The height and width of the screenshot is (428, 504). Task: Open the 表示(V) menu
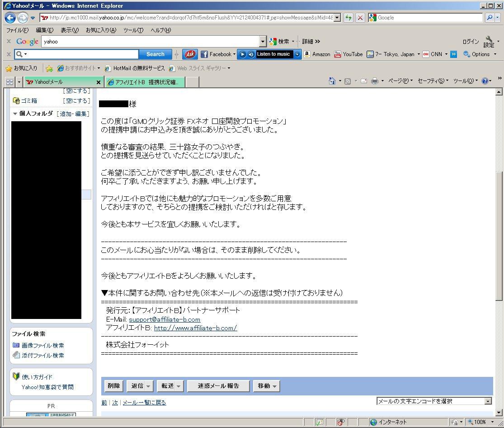click(70, 30)
